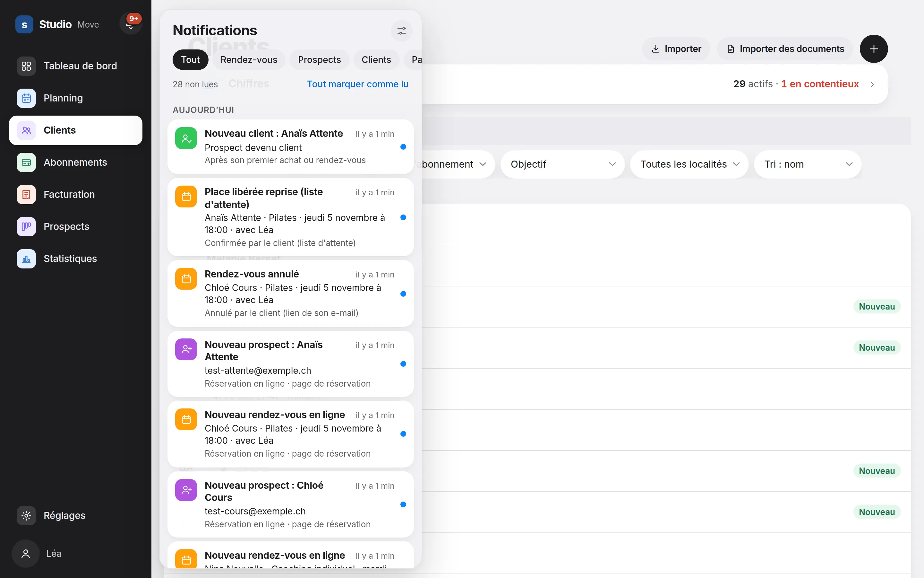Screen dimensions: 924x578
Task: Expand the actifs summary chevron
Action: pyautogui.click(x=872, y=84)
